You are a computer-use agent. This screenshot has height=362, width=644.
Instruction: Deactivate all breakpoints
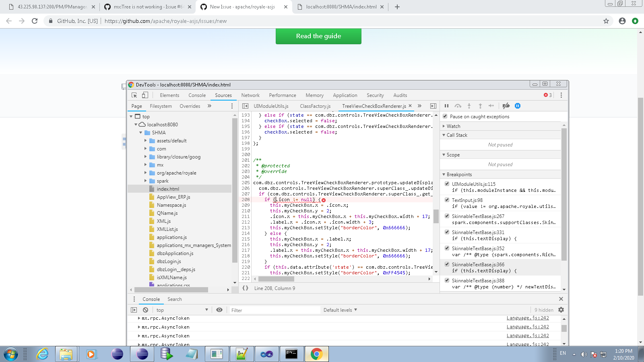(506, 106)
